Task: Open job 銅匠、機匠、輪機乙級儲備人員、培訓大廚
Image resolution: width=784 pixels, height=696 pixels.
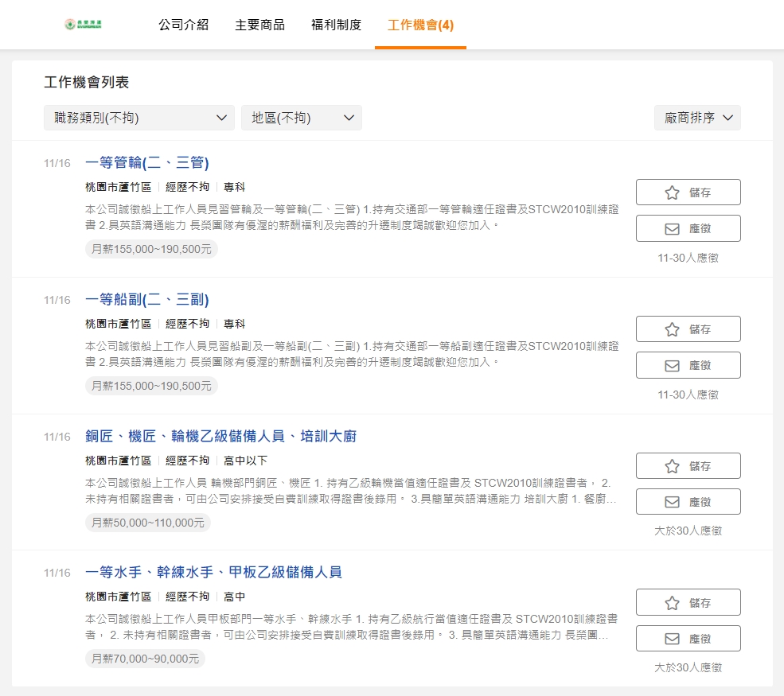Action: [x=220, y=436]
